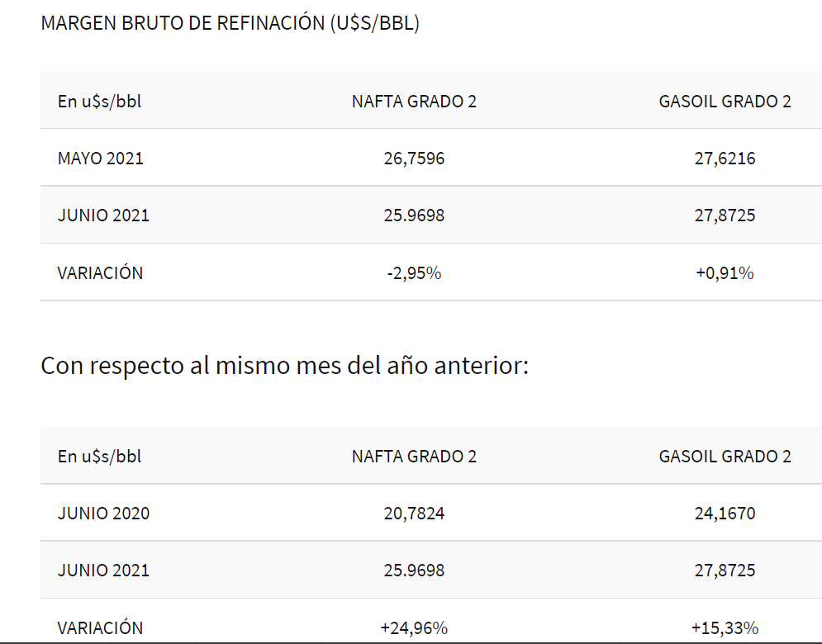Click the 'Con respecto al mismo mes' subheading

click(284, 364)
